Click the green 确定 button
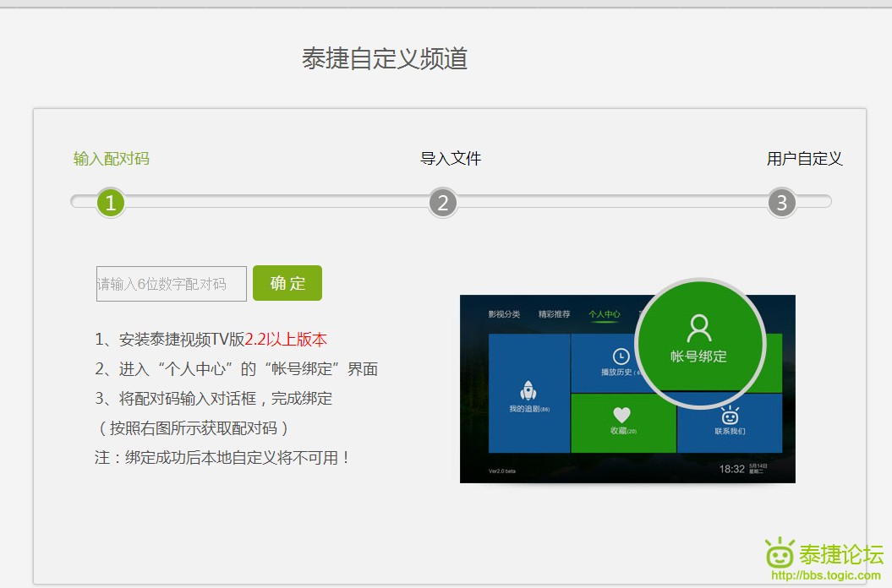The width and height of the screenshot is (892, 588). tap(287, 283)
